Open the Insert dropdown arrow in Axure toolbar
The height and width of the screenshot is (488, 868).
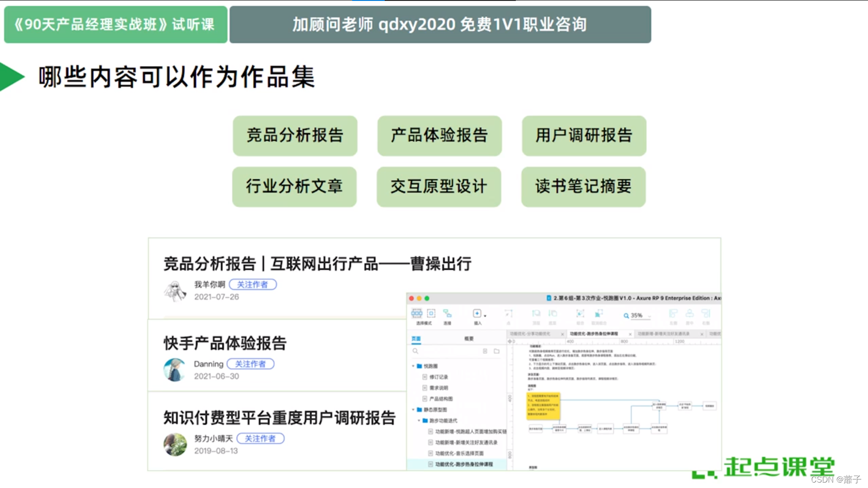click(485, 315)
